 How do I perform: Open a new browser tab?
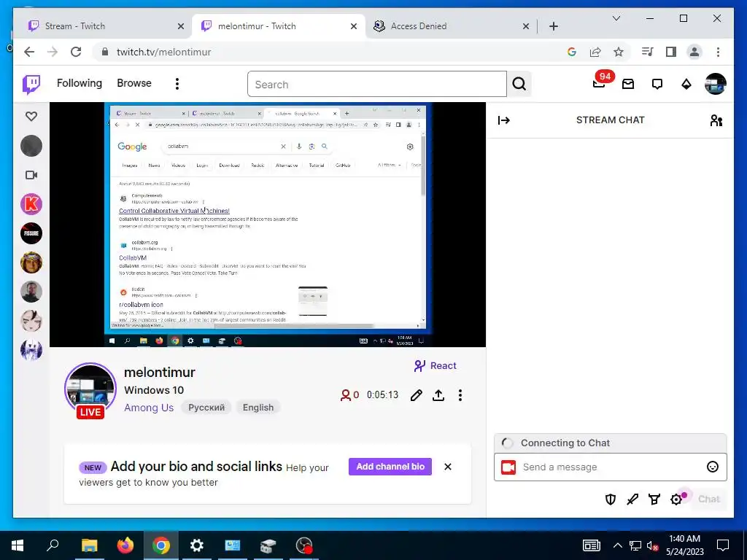(553, 26)
